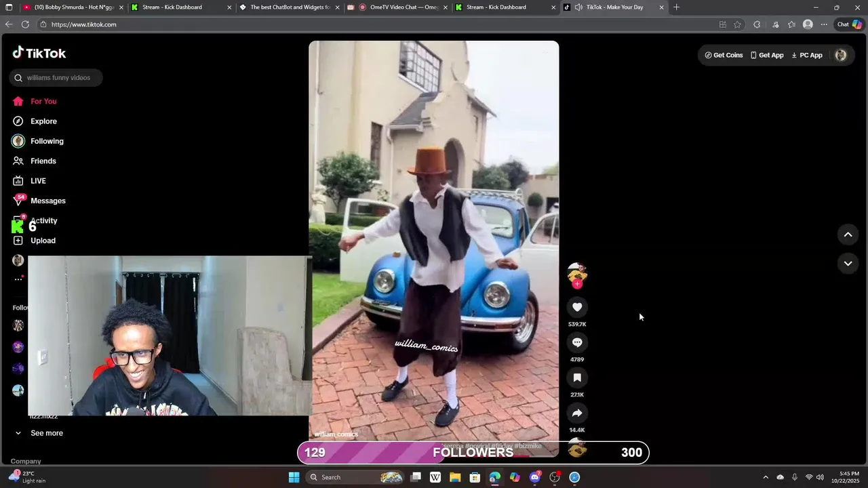Open browser extensions icon
This screenshot has height=488, width=868.
[x=757, y=24]
